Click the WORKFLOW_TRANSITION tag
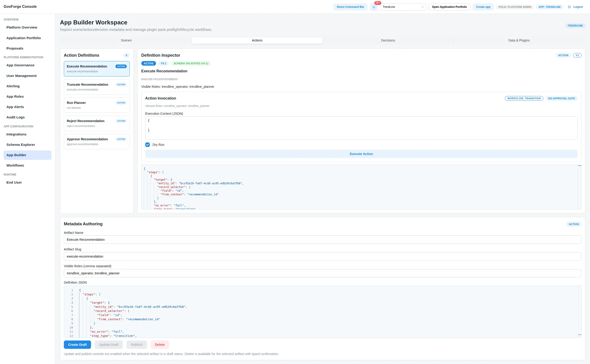The width and height of the screenshot is (590, 364). [x=524, y=98]
